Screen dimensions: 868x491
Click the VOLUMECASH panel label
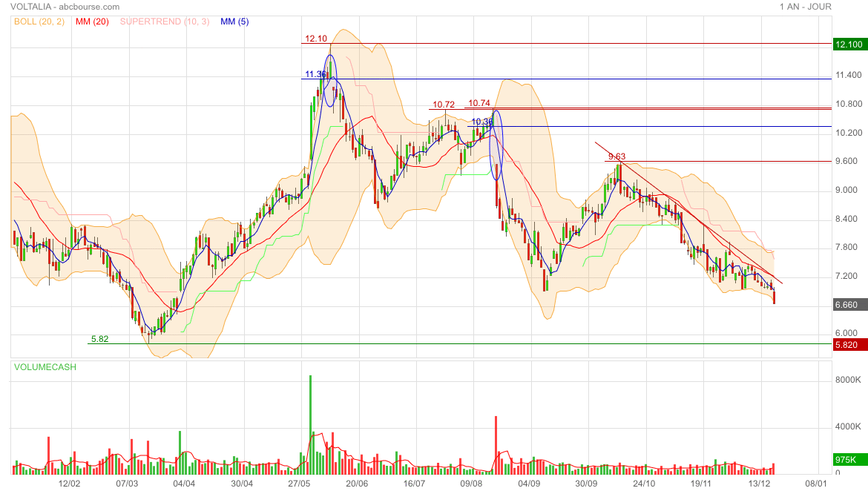pos(45,367)
